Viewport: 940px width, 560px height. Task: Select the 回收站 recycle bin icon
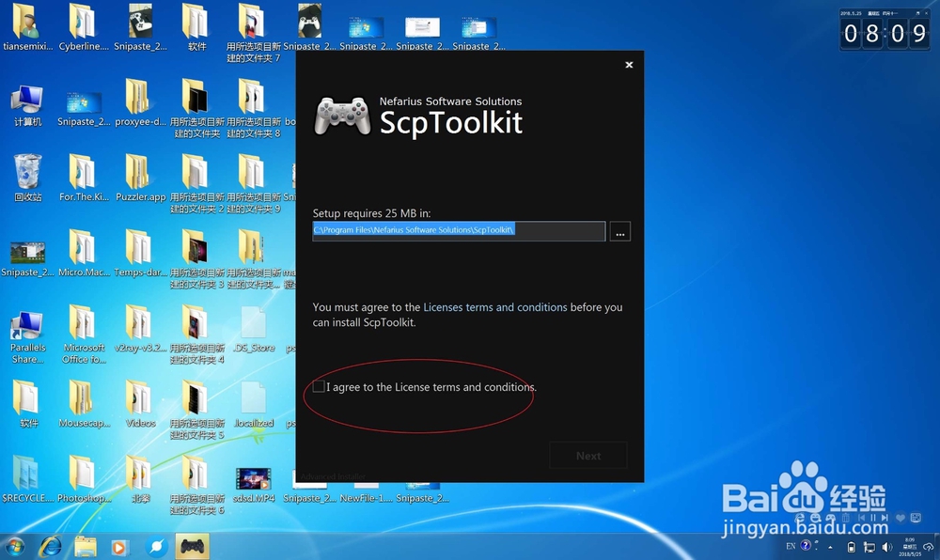click(27, 178)
